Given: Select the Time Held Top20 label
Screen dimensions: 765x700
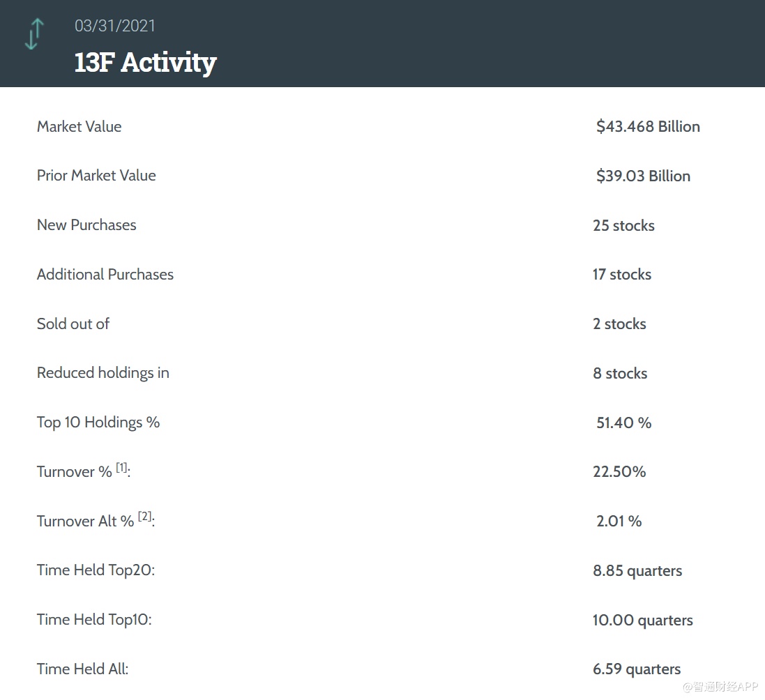Looking at the screenshot, I should click(x=96, y=570).
